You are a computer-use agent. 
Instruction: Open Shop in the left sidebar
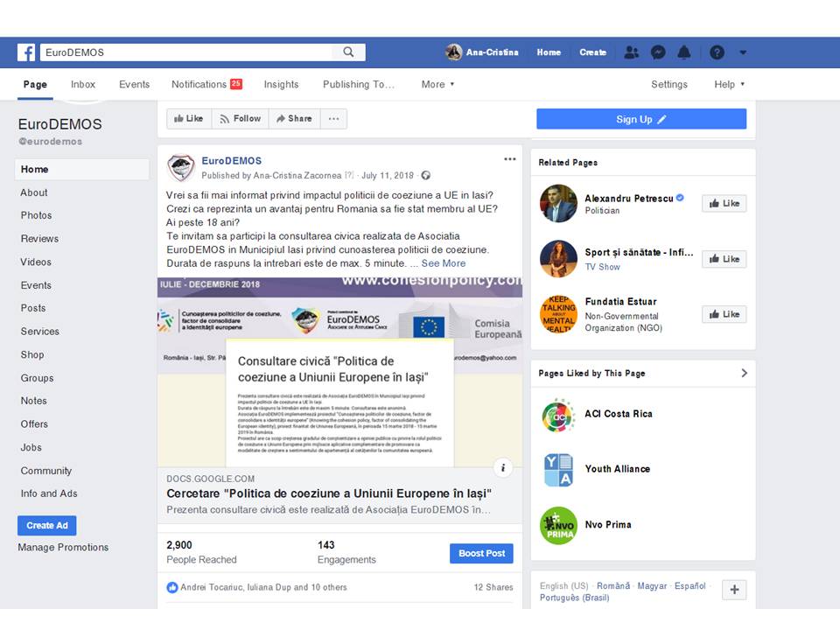point(32,354)
